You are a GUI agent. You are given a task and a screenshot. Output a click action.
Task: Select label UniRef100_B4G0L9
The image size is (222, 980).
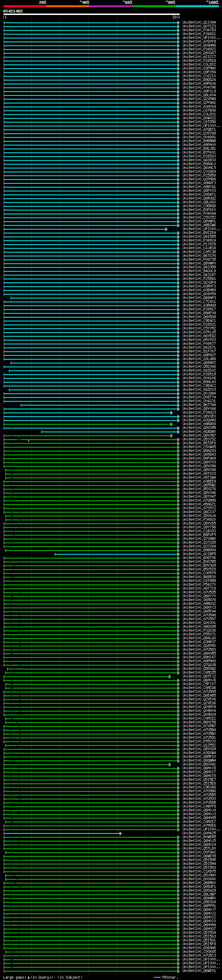pyautogui.click(x=199, y=271)
